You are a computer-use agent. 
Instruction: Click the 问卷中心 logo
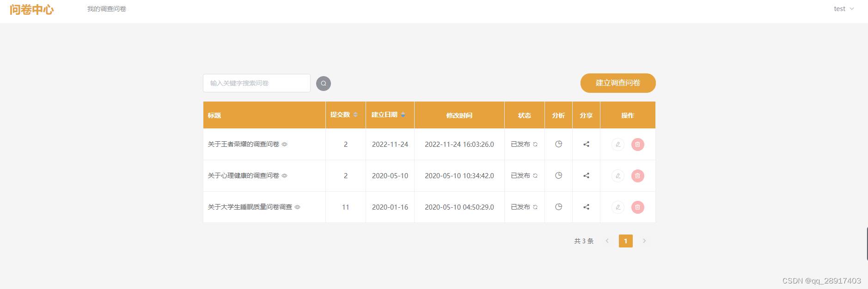[32, 10]
